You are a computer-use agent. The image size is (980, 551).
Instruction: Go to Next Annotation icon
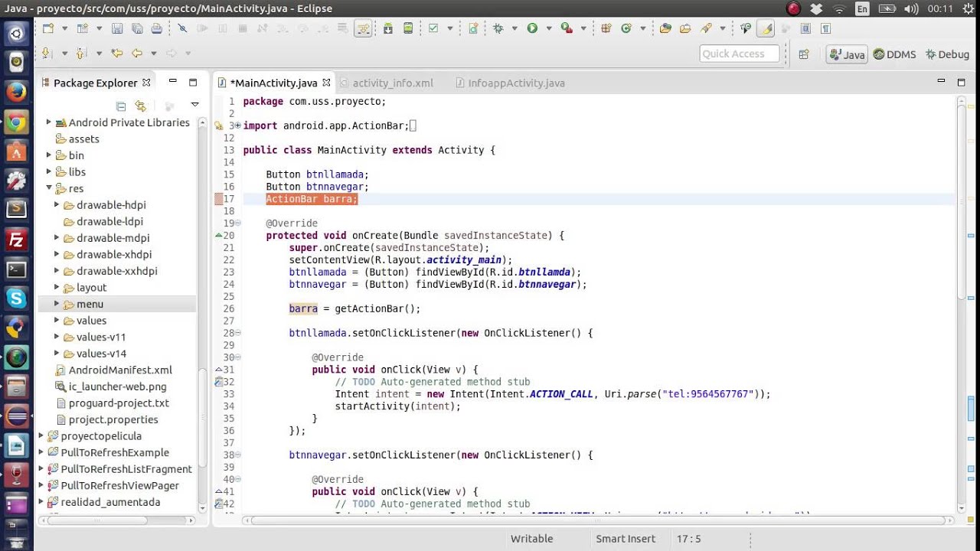pyautogui.click(x=45, y=53)
